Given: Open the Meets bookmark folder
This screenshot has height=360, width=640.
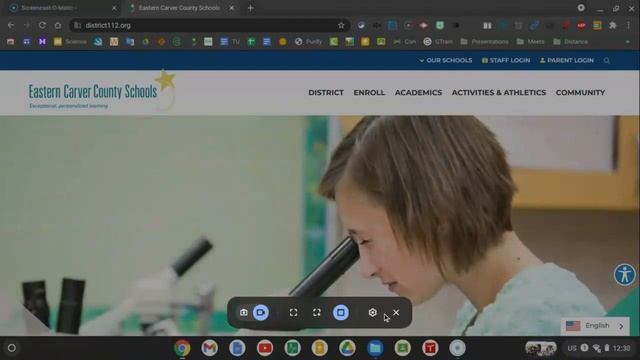Looking at the screenshot, I should 530,42.
